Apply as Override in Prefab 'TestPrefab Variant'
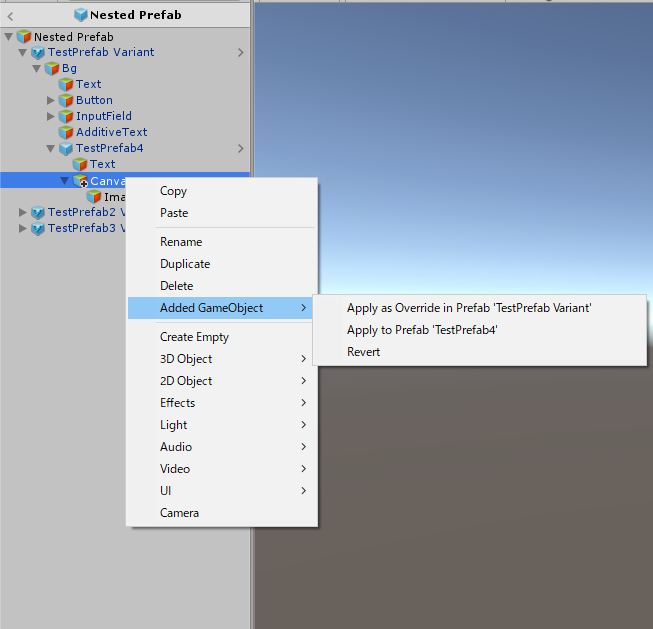This screenshot has height=629, width=653. coord(480,308)
